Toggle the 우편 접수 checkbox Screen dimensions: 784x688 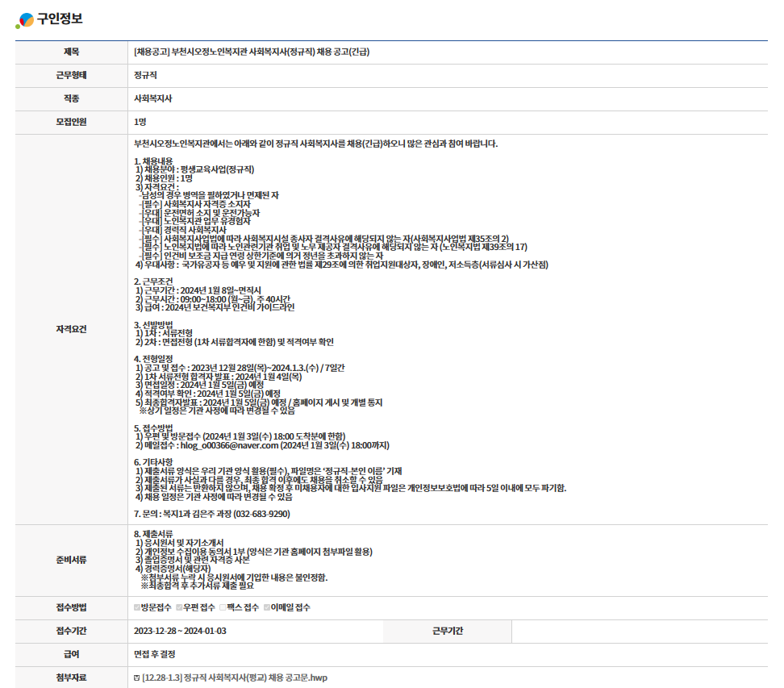[179, 607]
